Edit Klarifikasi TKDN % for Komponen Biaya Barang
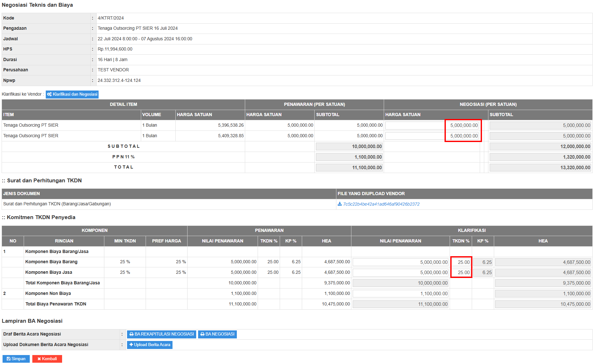 pos(461,262)
